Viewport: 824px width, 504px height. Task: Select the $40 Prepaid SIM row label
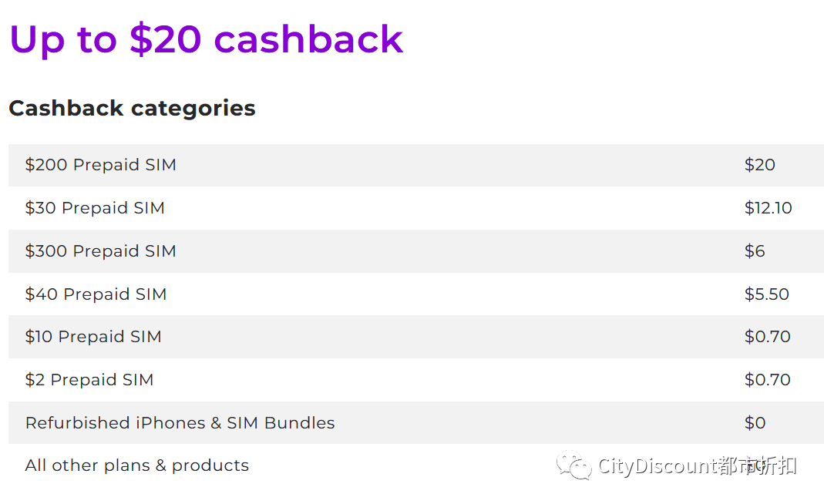96,294
